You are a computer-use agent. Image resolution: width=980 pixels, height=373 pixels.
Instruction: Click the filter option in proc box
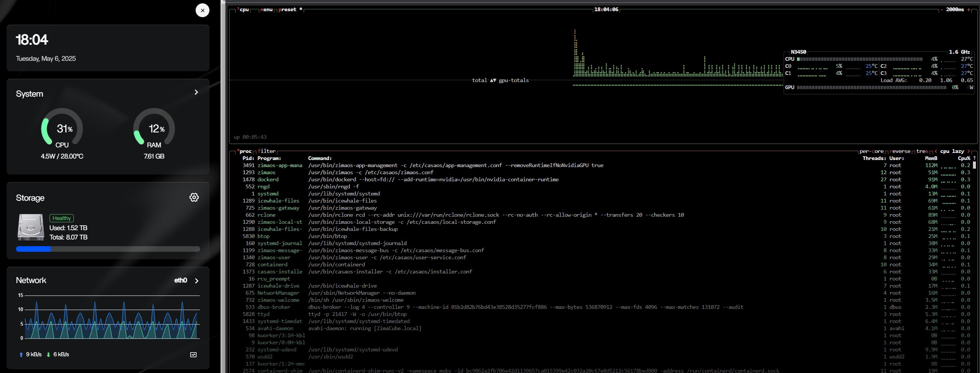266,151
